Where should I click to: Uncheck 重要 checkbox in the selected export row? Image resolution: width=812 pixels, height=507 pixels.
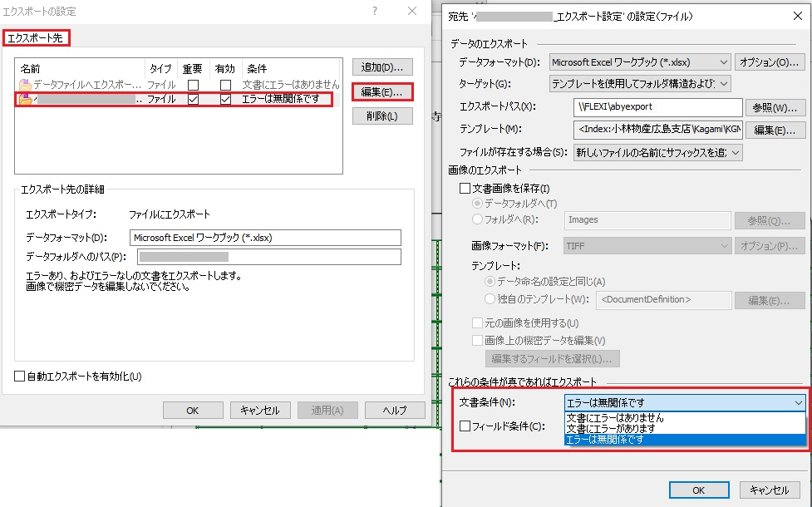(x=193, y=99)
